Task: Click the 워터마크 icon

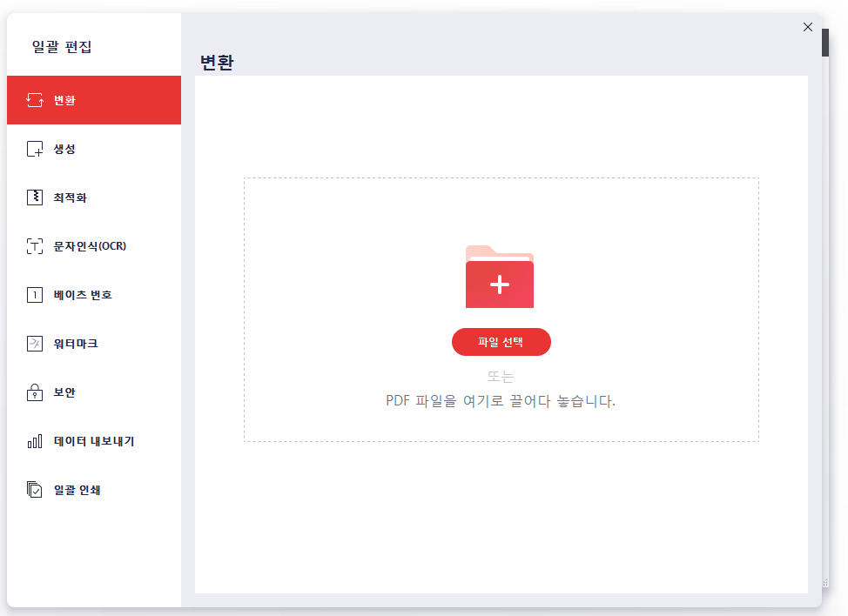Action: (x=35, y=344)
